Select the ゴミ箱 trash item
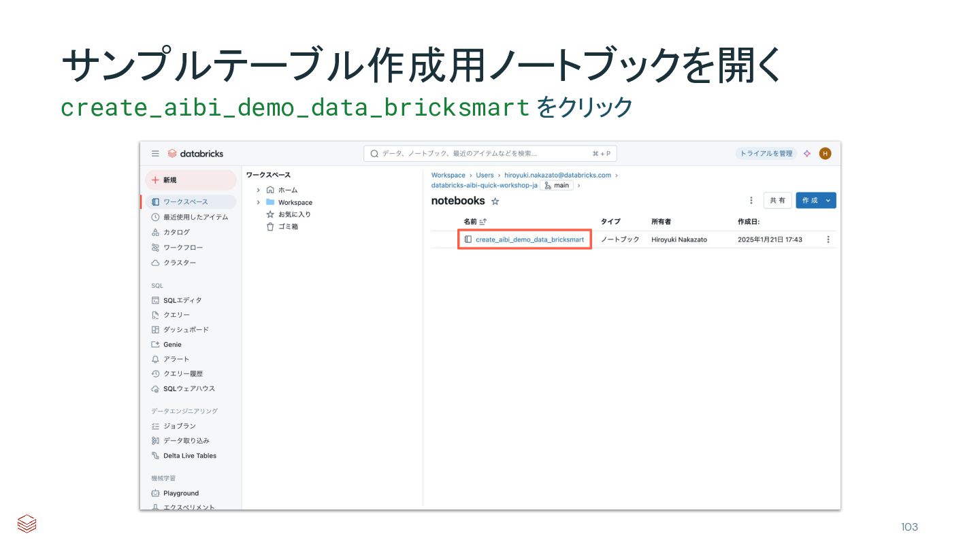 287,227
